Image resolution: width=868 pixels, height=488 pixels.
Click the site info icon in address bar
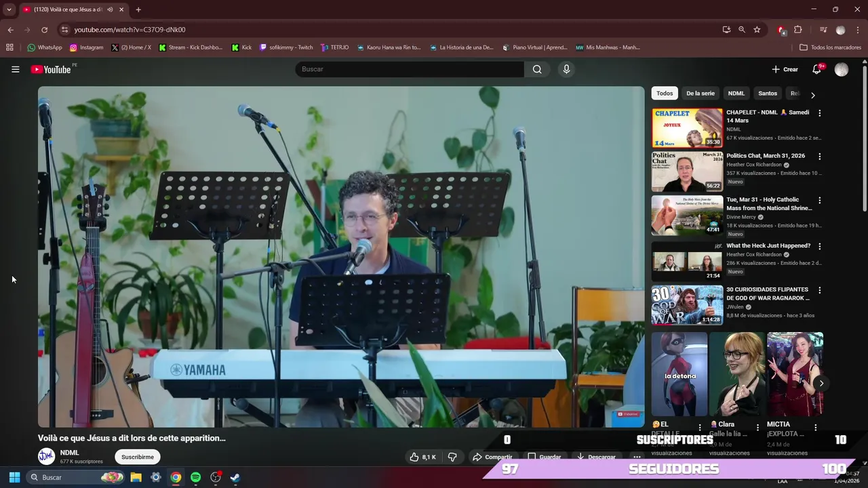[x=64, y=30]
